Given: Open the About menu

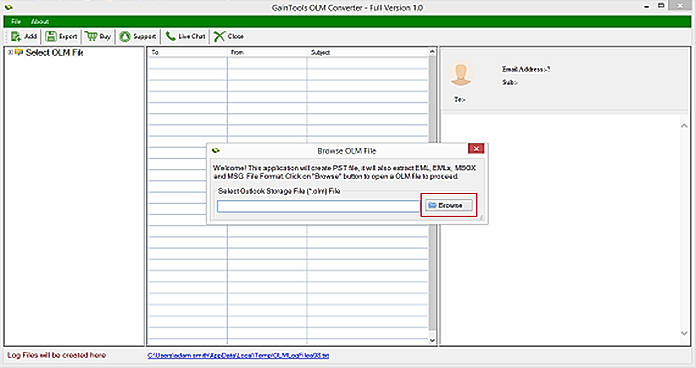Looking at the screenshot, I should (x=40, y=21).
